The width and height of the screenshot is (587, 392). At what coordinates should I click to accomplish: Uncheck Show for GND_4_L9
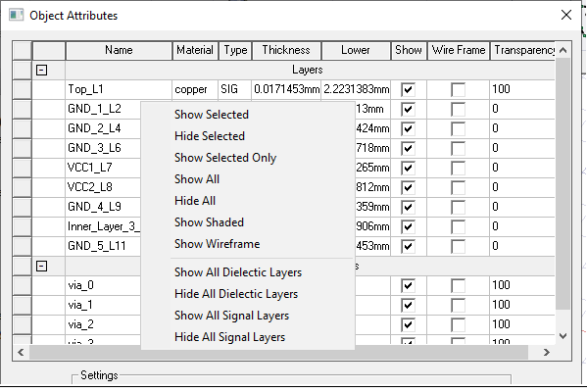(408, 207)
